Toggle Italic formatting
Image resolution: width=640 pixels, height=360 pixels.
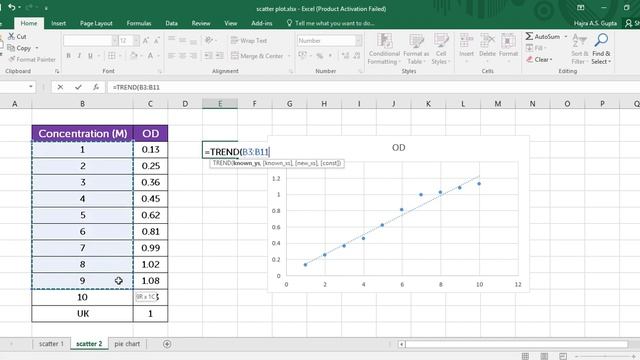pos(79,56)
